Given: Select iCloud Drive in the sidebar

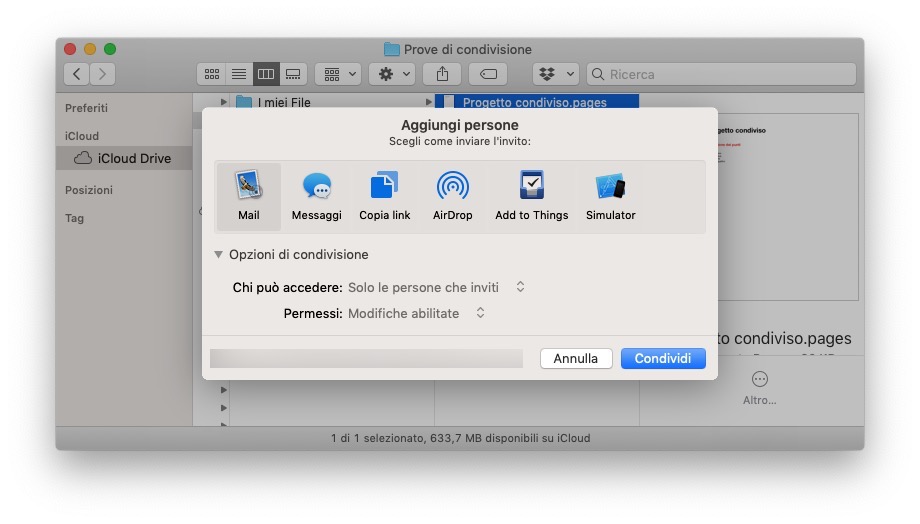Looking at the screenshot, I should (133, 158).
